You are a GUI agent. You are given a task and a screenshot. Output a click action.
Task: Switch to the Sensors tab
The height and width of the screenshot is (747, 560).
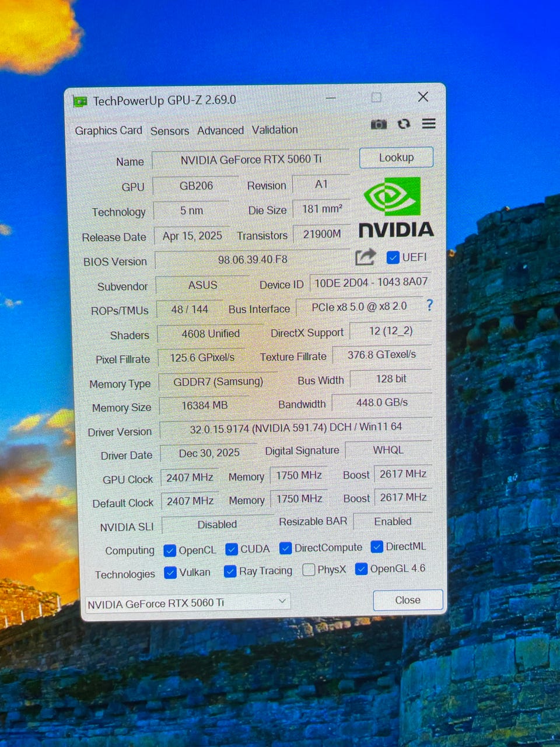170,131
